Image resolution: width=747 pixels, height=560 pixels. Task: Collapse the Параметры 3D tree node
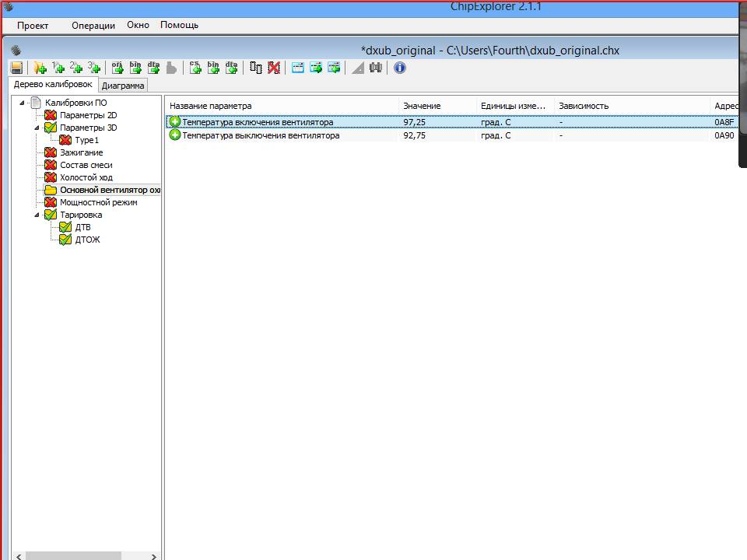(x=37, y=128)
